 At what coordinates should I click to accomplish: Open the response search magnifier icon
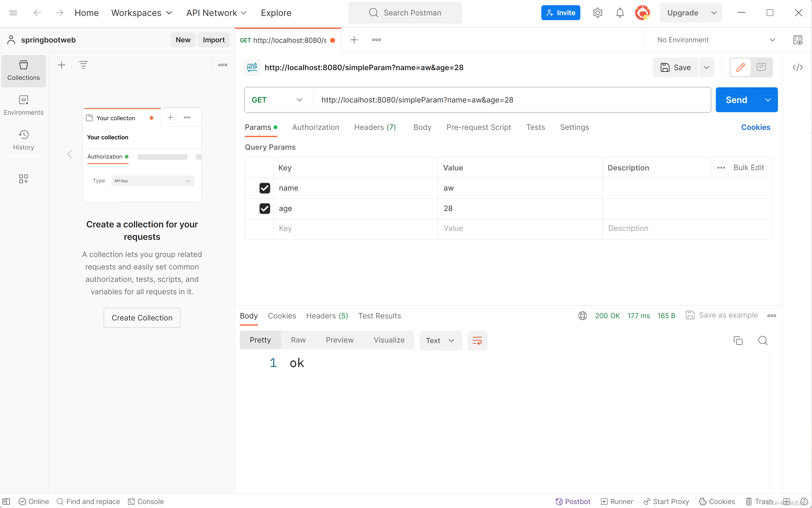pos(763,340)
